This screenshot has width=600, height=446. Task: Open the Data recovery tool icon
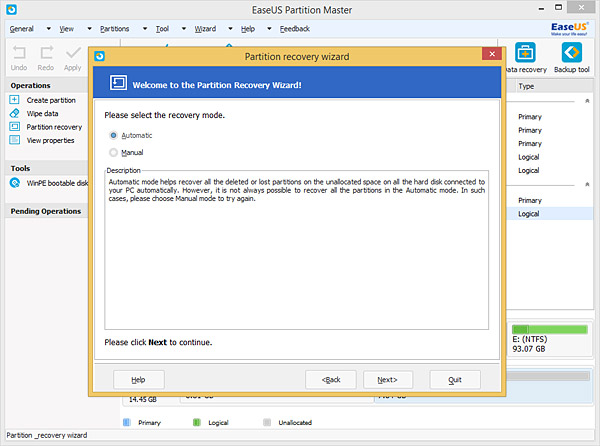(x=525, y=52)
